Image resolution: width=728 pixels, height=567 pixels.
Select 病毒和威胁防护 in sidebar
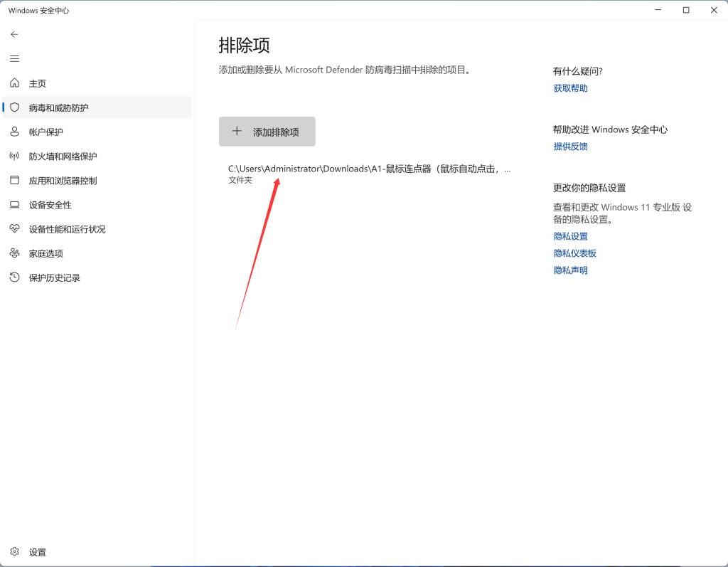click(97, 107)
